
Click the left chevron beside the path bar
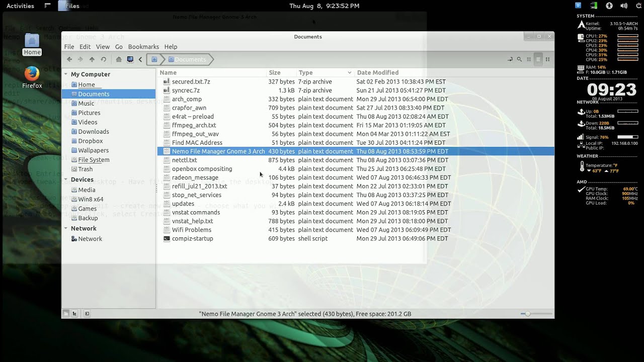pyautogui.click(x=140, y=59)
